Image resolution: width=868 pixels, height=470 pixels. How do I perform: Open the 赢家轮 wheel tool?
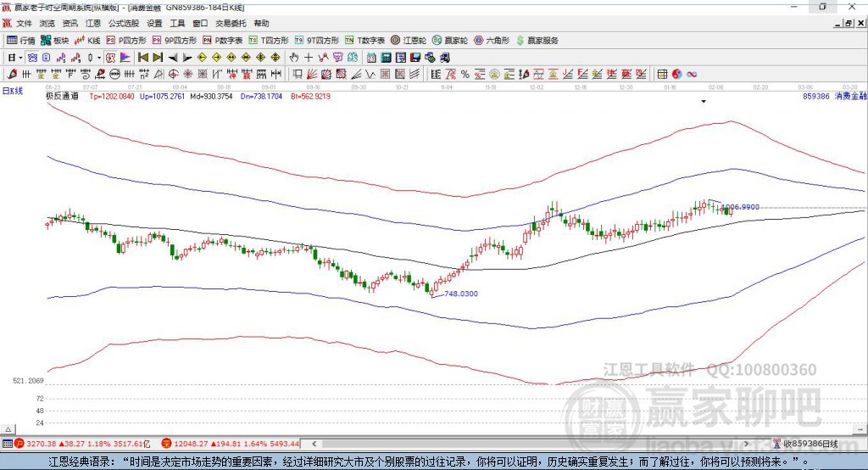click(450, 41)
